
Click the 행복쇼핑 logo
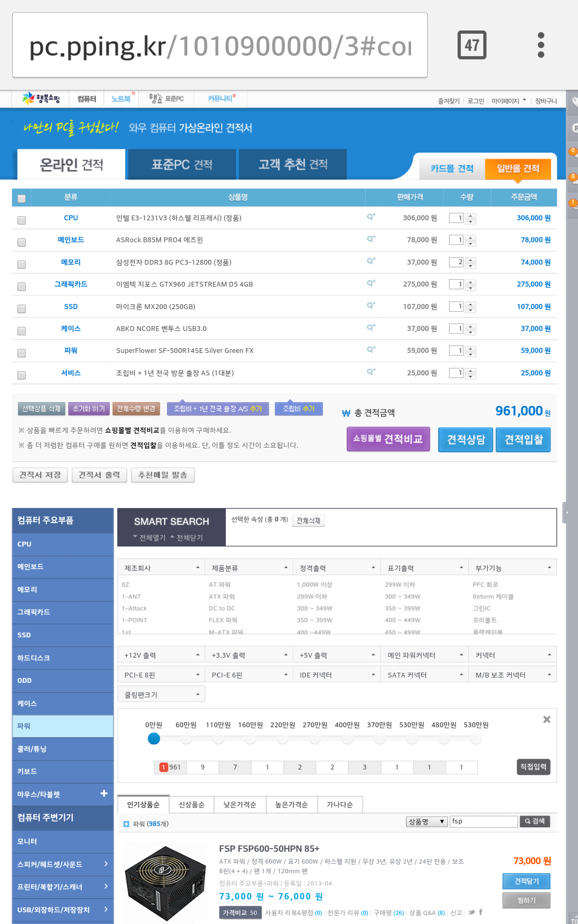pos(41,98)
